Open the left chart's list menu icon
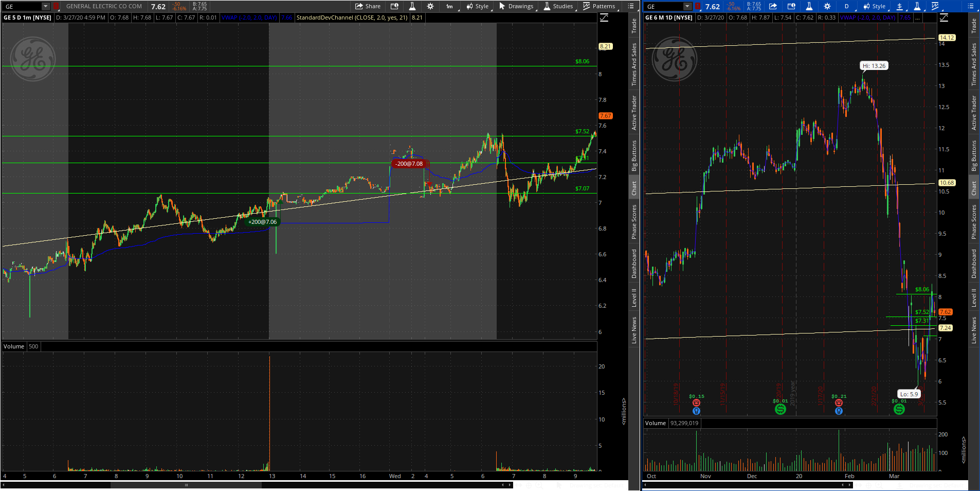 (x=631, y=6)
